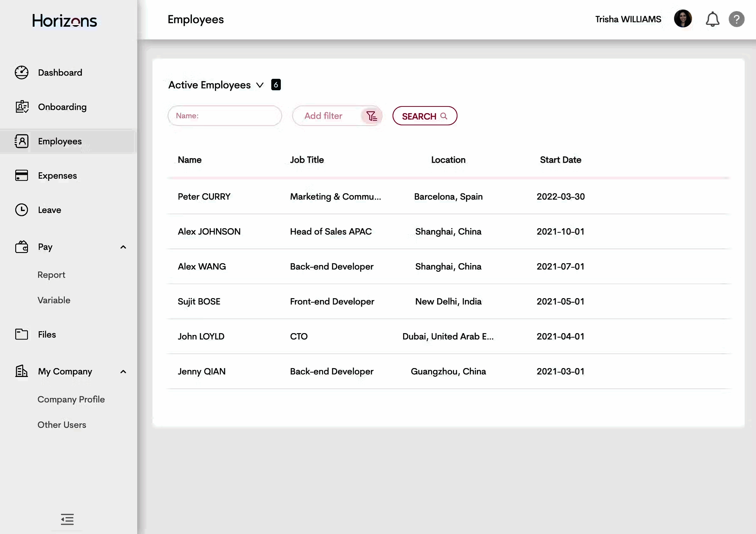Click the filter funnel icon
Image resolution: width=756 pixels, height=534 pixels.
[371, 116]
